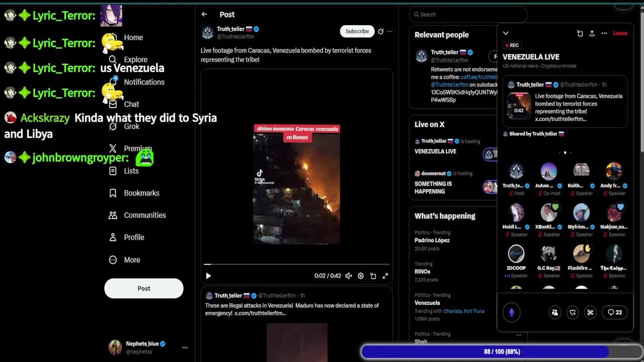Open Fort Tiuna trending link

[474, 311]
